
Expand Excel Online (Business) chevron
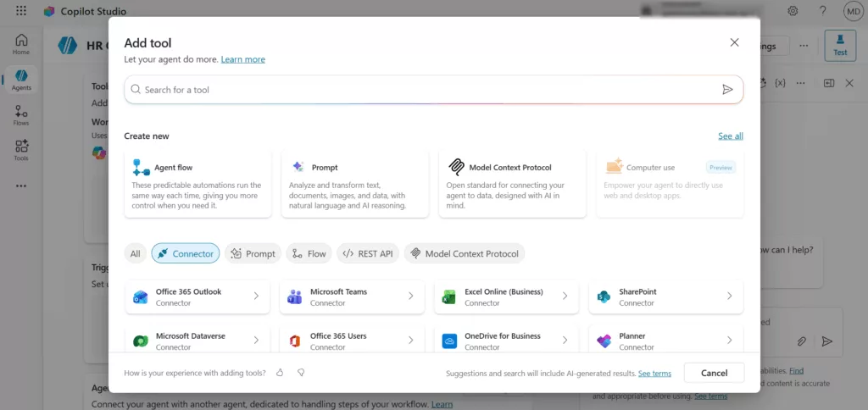(565, 296)
